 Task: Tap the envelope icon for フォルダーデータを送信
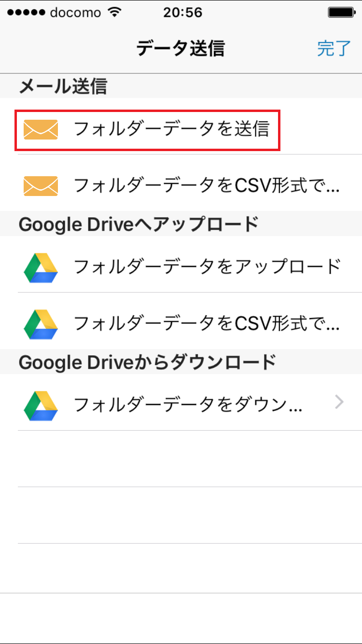tap(41, 129)
